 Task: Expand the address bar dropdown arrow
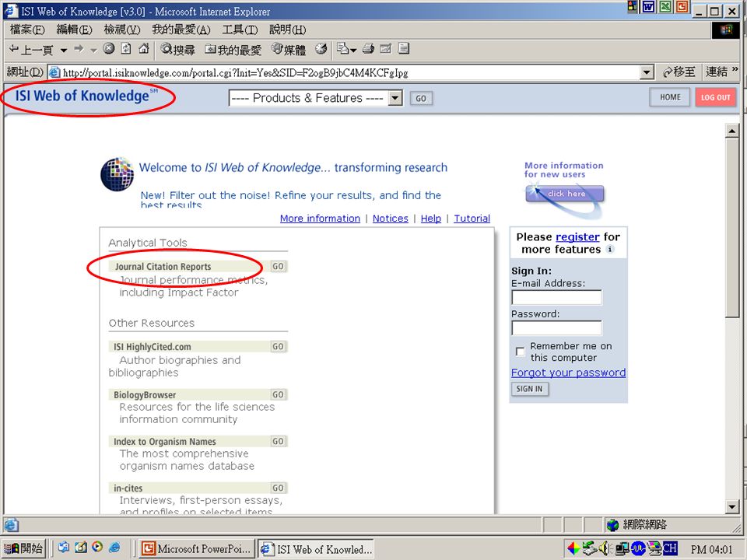[647, 73]
